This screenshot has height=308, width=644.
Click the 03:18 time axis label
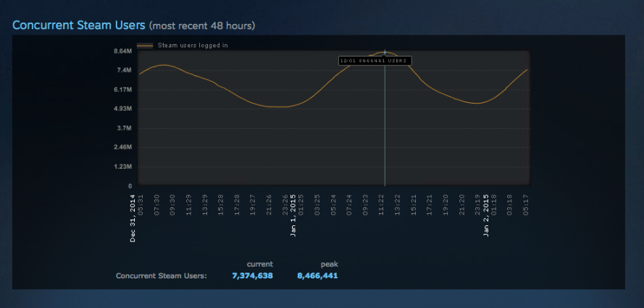[x=510, y=204]
